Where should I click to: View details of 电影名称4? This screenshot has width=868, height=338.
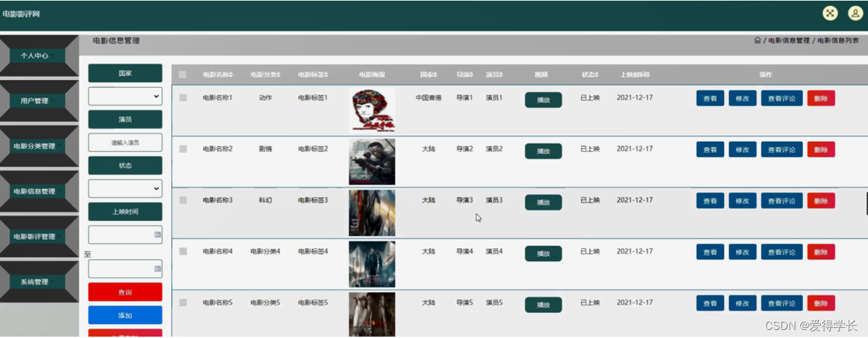[x=710, y=252]
